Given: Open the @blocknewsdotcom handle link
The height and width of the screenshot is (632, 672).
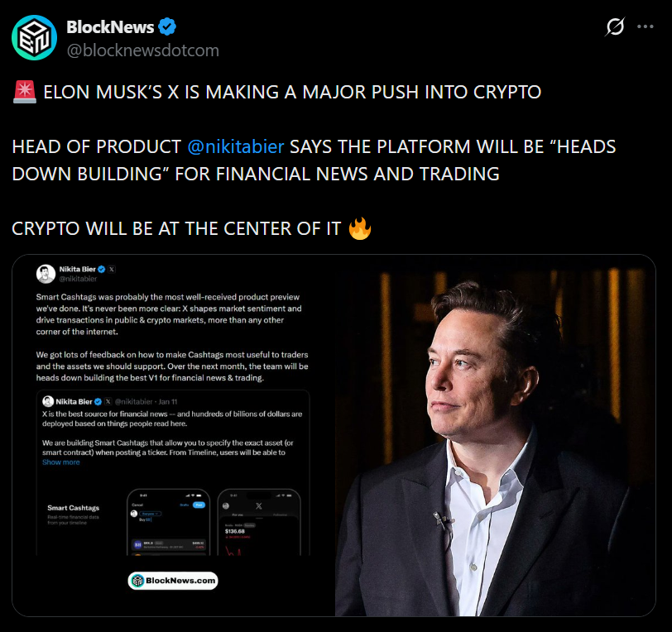Looking at the screenshot, I should (142, 50).
